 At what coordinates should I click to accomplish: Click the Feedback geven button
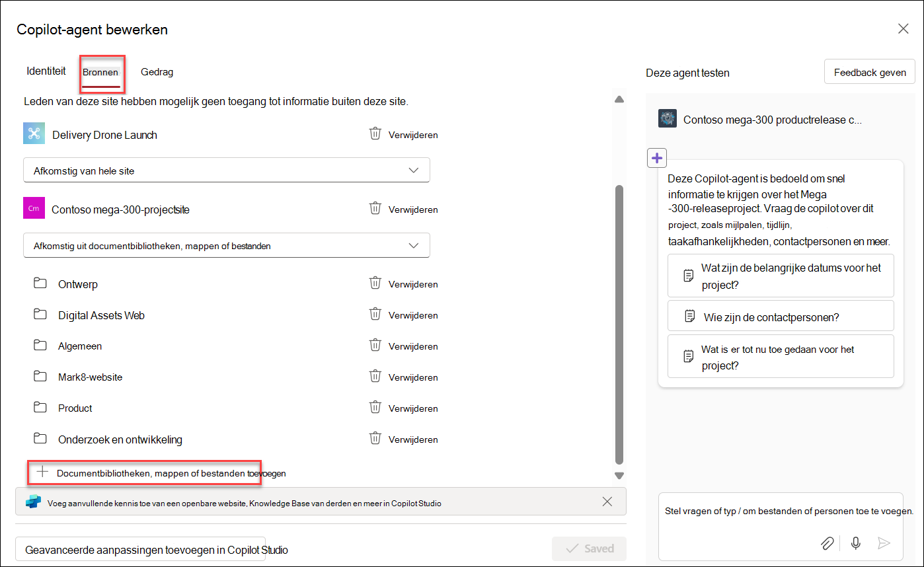pos(870,72)
